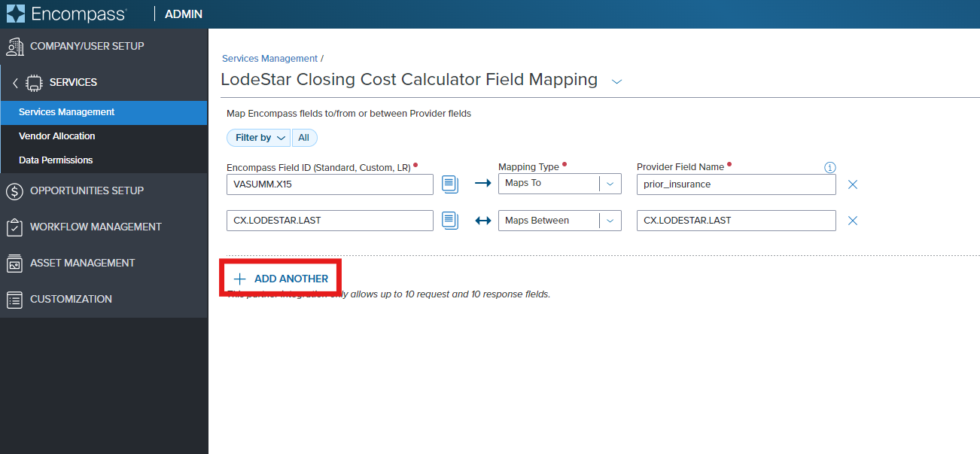
Task: Open the Asset Management section
Action: [x=83, y=263]
